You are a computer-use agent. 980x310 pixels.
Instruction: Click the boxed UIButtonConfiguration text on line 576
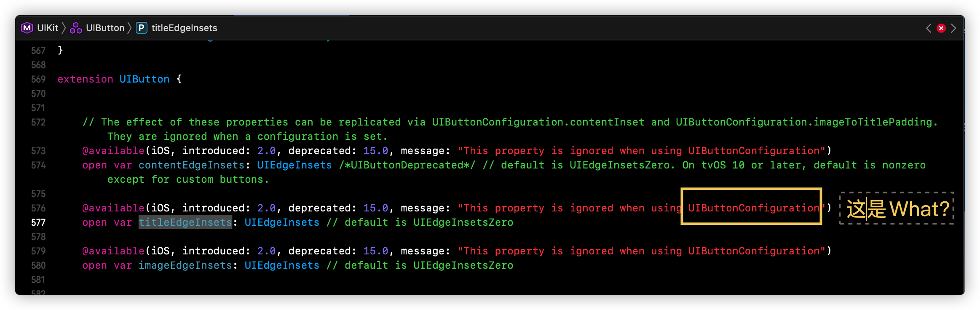754,208
